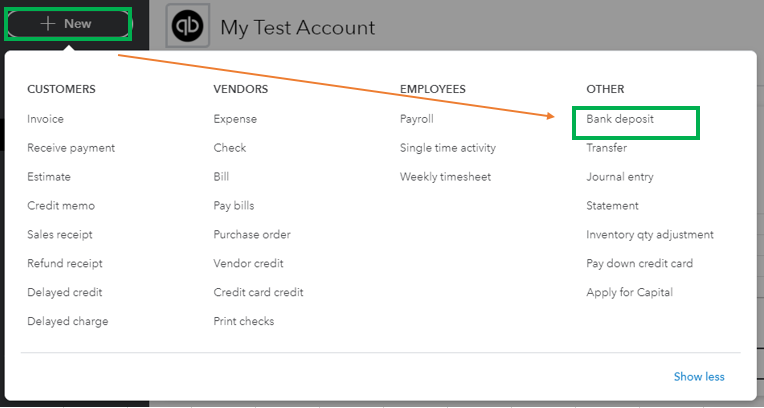Open Check from Vendors column
This screenshot has width=764, height=408.
pyautogui.click(x=229, y=148)
